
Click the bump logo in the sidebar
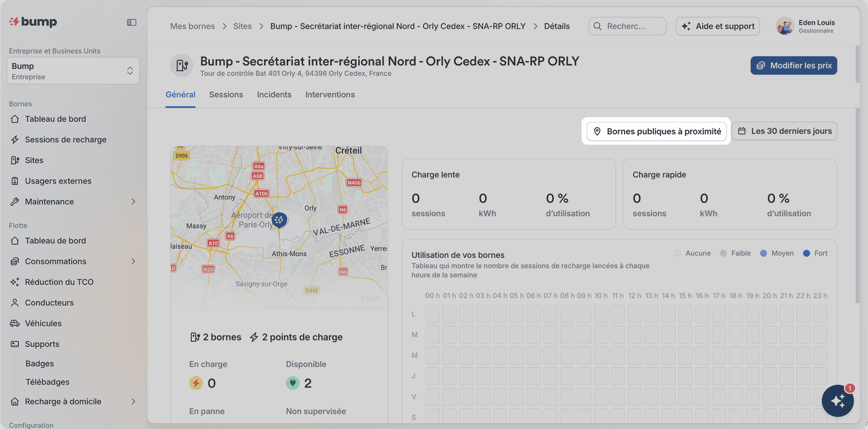click(33, 22)
